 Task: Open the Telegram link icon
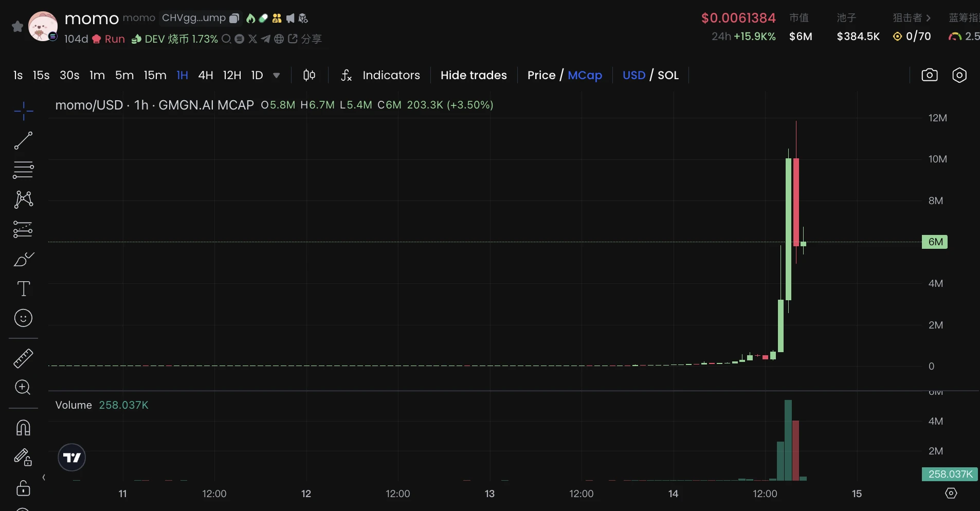[265, 39]
